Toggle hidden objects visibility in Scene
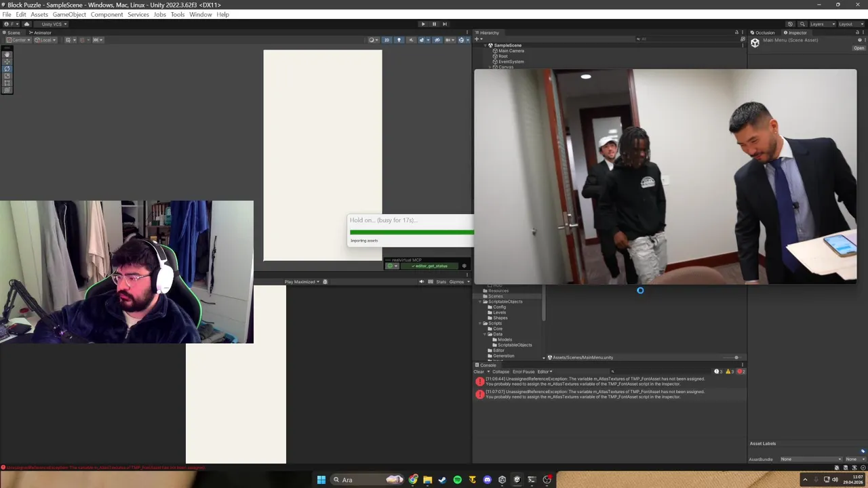The width and height of the screenshot is (868, 488). click(x=437, y=40)
